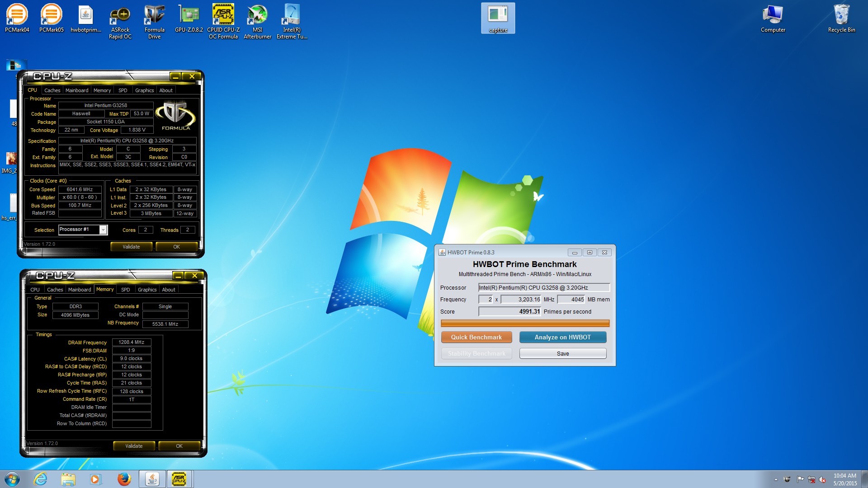This screenshot has height=488, width=868.
Task: Click the Multiplier value x 60.0
Action: coord(80,197)
